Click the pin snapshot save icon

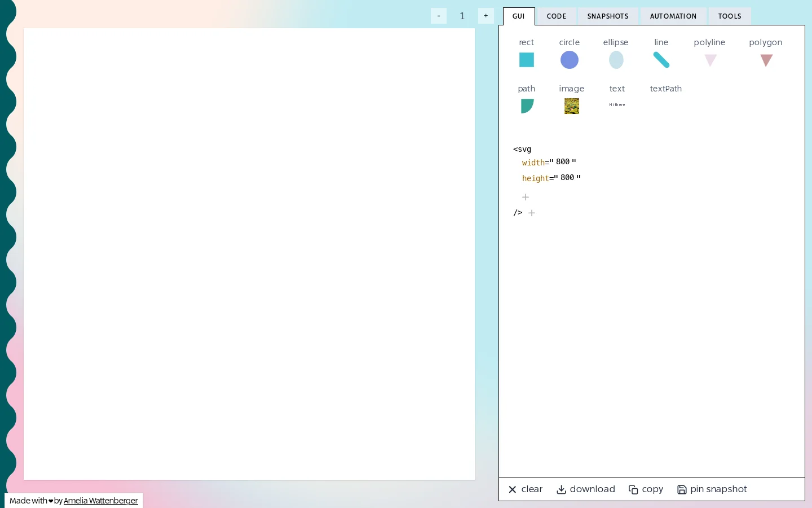tap(682, 489)
